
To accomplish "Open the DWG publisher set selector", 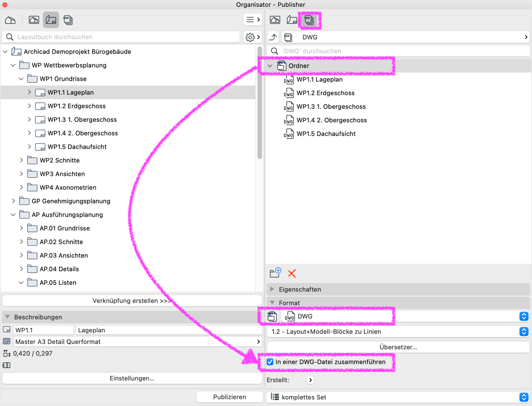I will [x=406, y=37].
